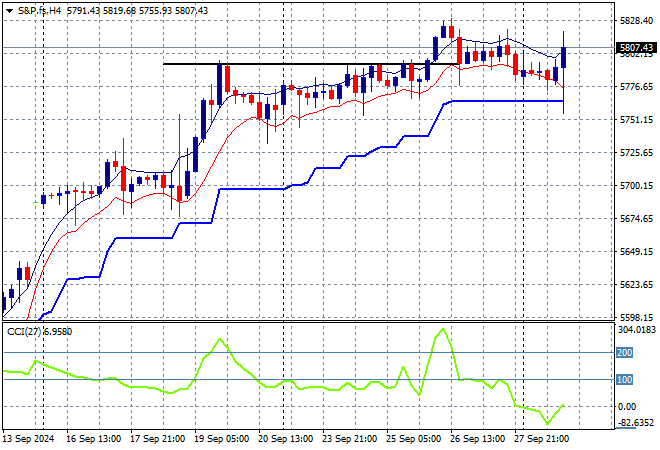Viewport: 660px width, 450px height.
Task: Select the latest blue candle on the chart
Action: [x=563, y=58]
